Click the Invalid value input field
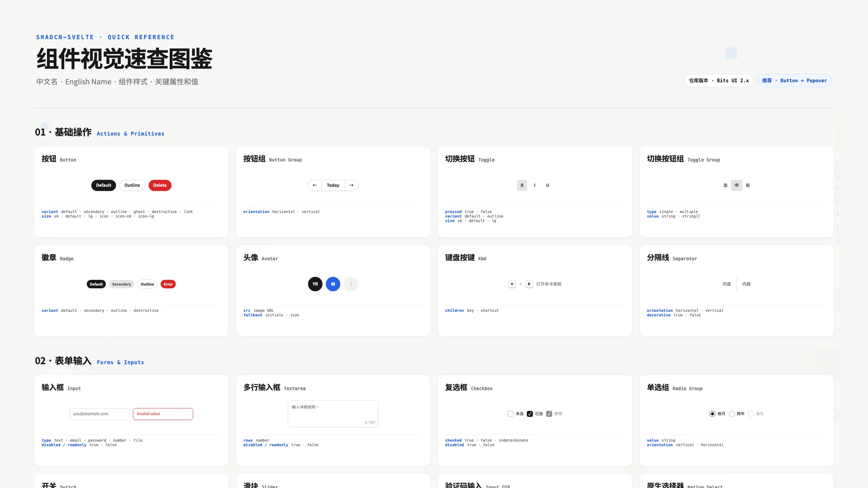The width and height of the screenshot is (868, 488). 163,414
